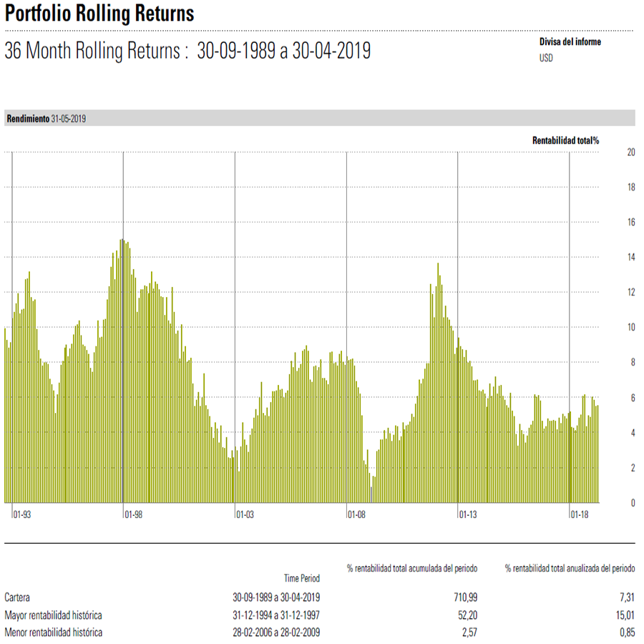Viewport: 644px width, 644px height.
Task: Select the Cartera row label
Action: pos(17,597)
